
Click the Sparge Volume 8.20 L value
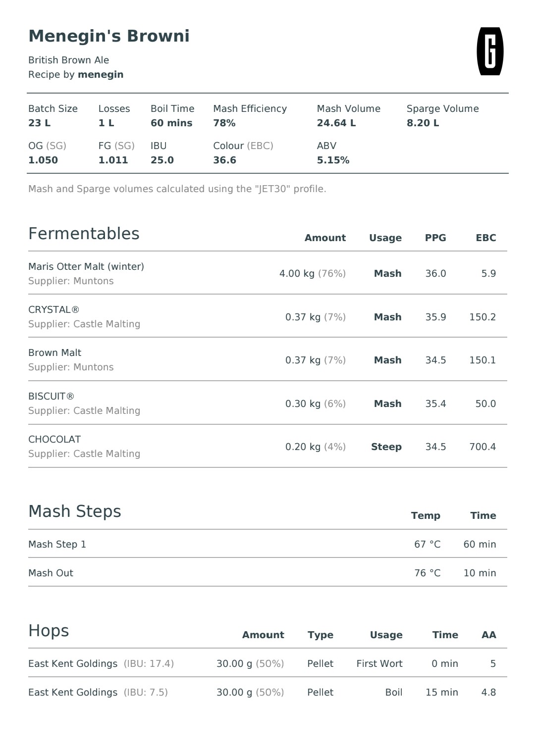click(423, 123)
